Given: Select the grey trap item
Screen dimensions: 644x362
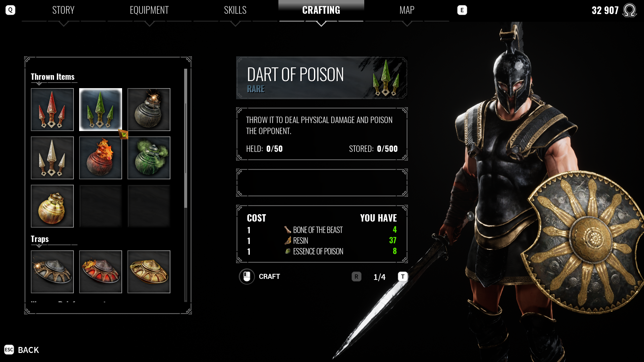Looking at the screenshot, I should click(52, 272).
